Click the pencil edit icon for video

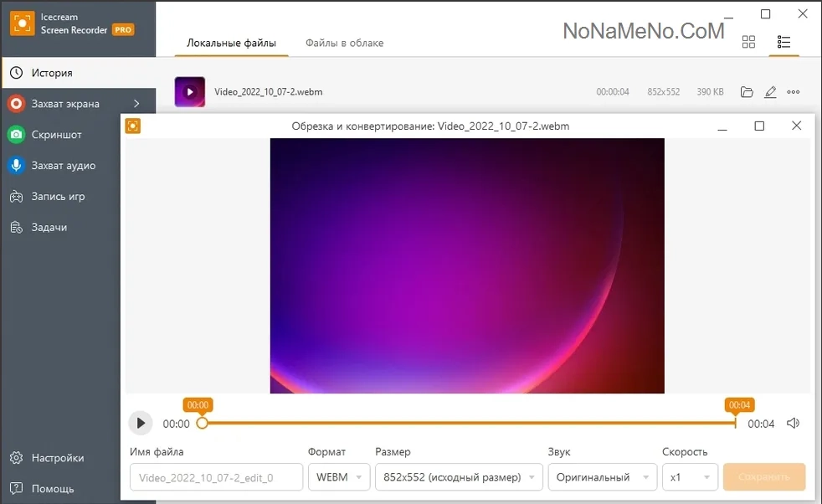point(770,92)
